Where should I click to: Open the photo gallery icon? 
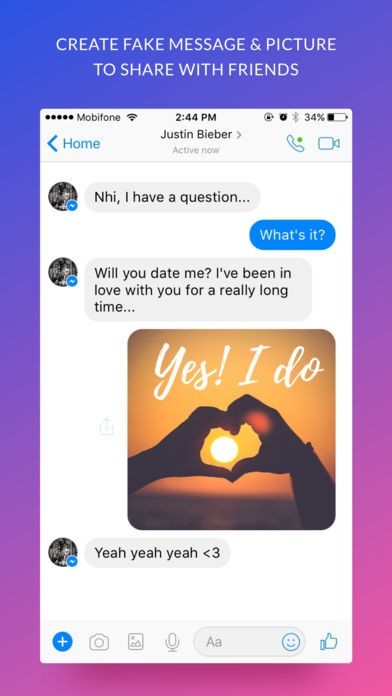tap(136, 642)
